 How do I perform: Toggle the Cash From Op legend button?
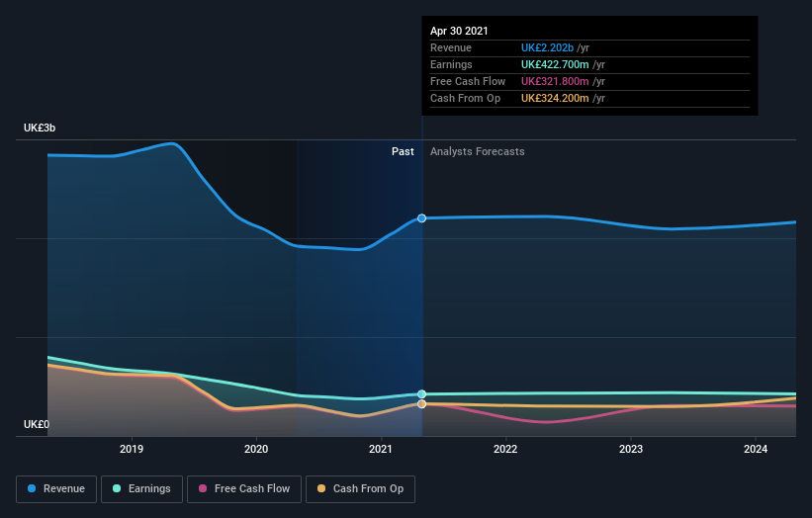pos(360,489)
